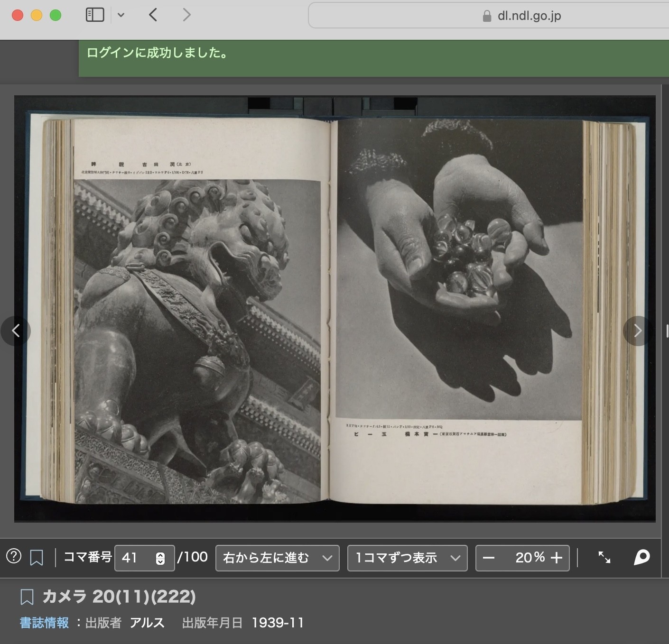Viewport: 669px width, 644px height.
Task: Open the search-in-document magnifier icon
Action: coord(641,557)
